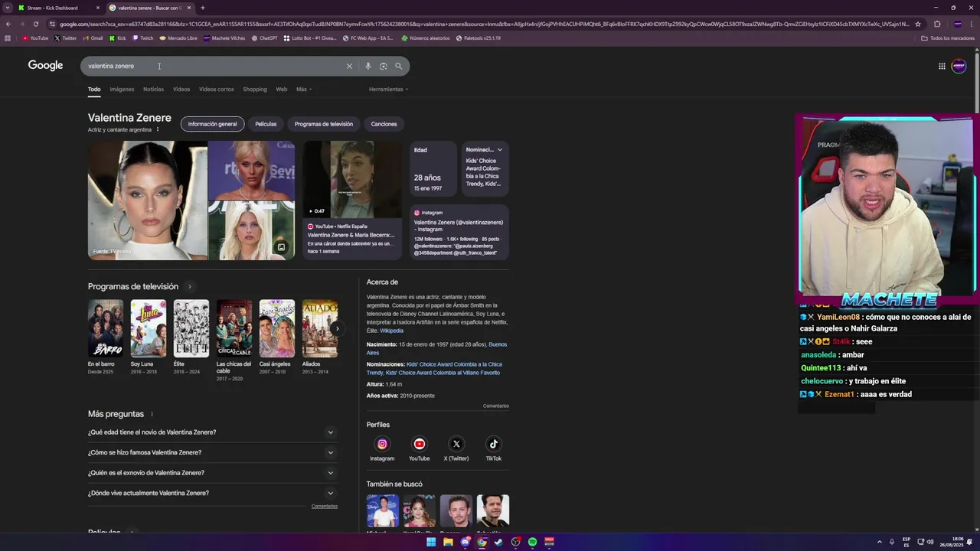The image size is (980, 551).
Task: Select the Películas chip
Action: coord(266,124)
